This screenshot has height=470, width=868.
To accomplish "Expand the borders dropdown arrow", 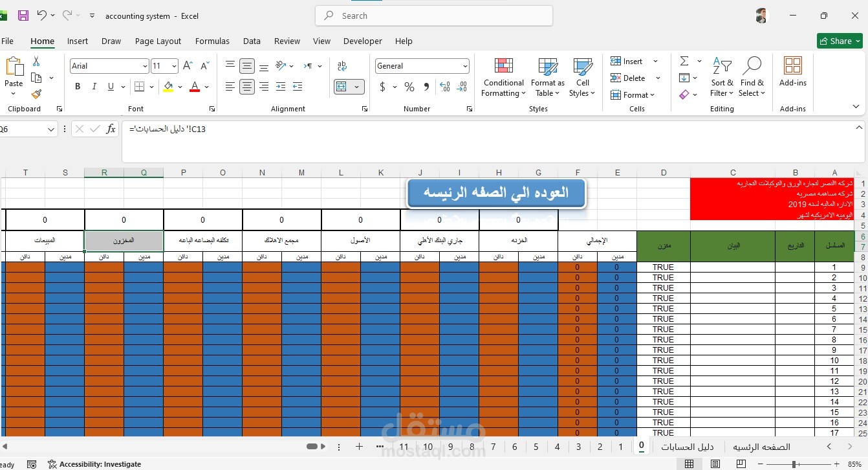I will pos(151,87).
